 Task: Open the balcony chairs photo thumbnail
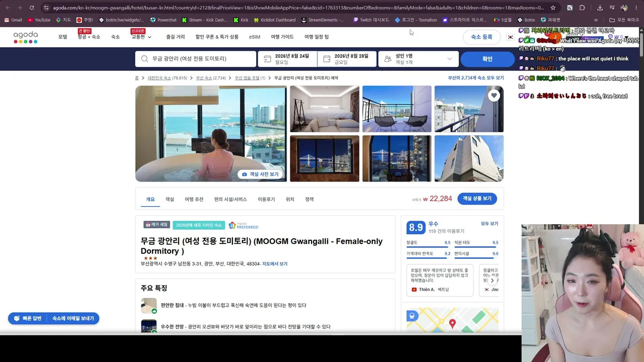click(397, 109)
